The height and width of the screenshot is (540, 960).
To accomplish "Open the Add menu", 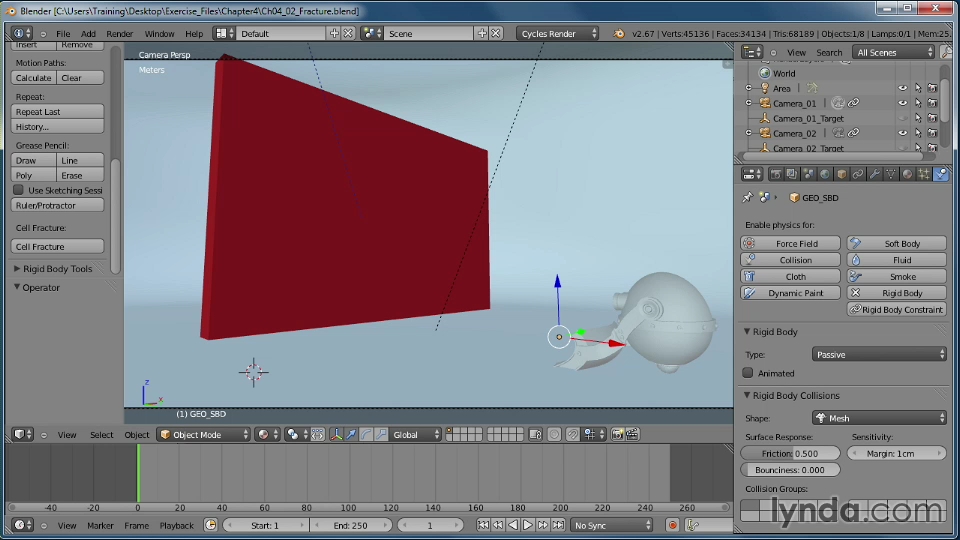I will point(88,34).
